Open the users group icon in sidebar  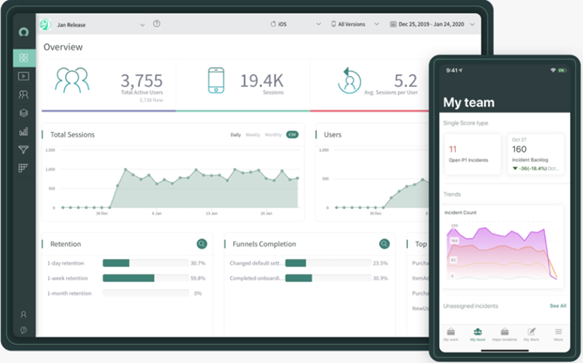(x=23, y=94)
